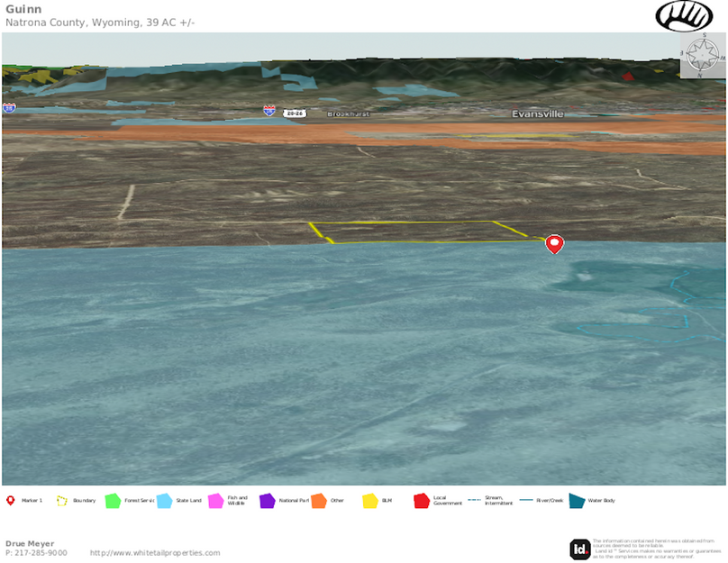This screenshot has width=728, height=563.
Task: Click the pink Fish and Wildlife swatch
Action: pyautogui.click(x=215, y=500)
